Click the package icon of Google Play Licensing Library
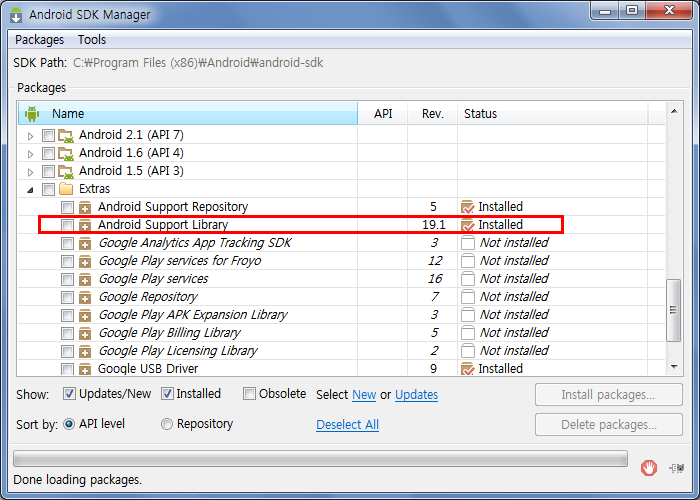Viewport: 700px width, 500px height. pos(85,351)
